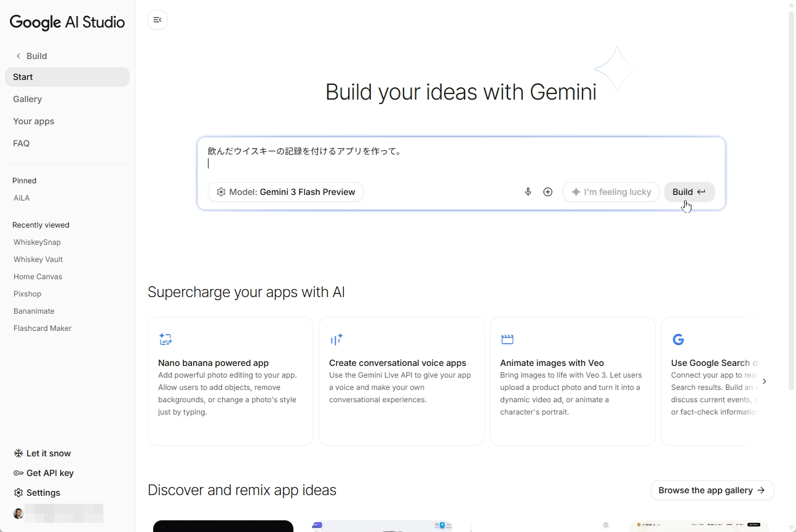The image size is (796, 532).
Task: Click the Google Search grounding G icon
Action: point(678,339)
